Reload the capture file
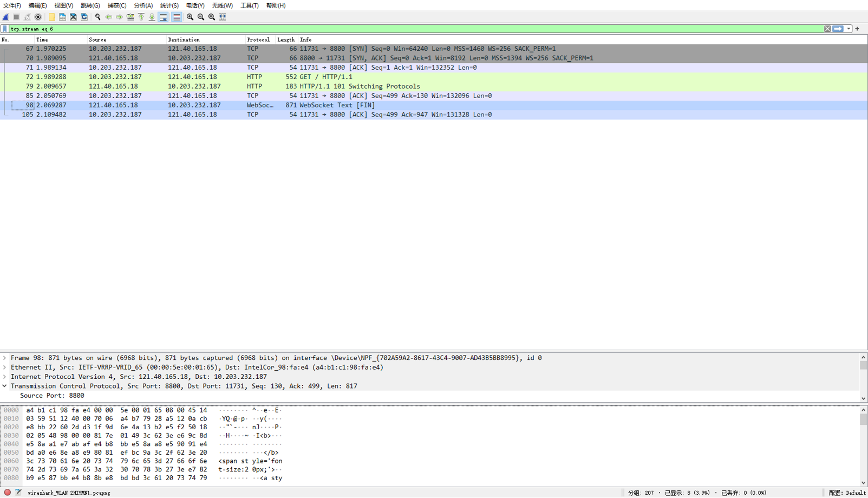This screenshot has height=498, width=868. [84, 17]
